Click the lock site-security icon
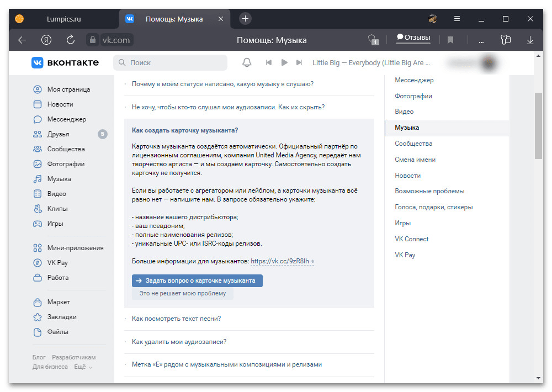This screenshot has width=552, height=392. click(x=93, y=40)
